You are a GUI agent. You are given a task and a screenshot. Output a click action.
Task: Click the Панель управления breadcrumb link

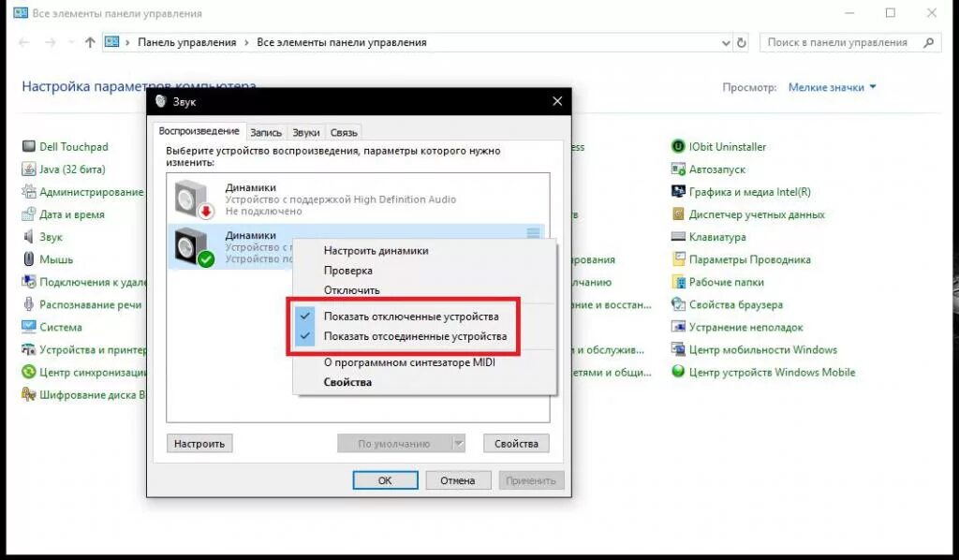(x=186, y=42)
